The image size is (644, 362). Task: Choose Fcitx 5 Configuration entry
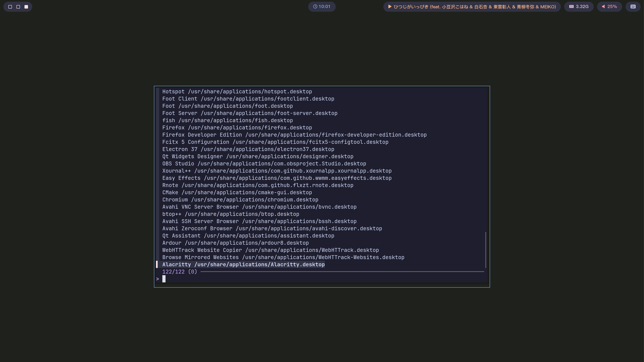[275, 142]
